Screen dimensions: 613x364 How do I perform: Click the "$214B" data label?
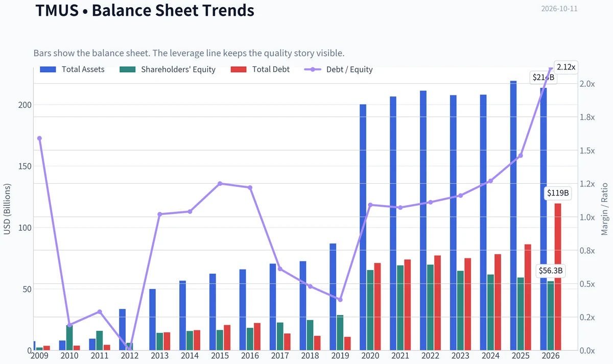pos(544,78)
